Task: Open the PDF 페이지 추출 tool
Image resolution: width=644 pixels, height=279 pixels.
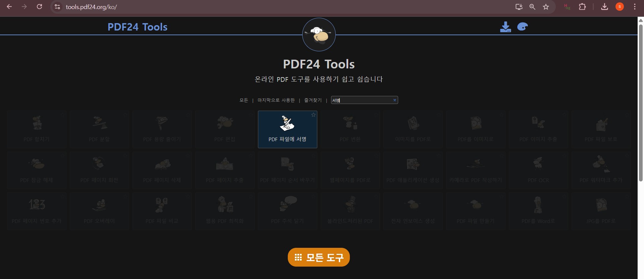Action: [225, 170]
